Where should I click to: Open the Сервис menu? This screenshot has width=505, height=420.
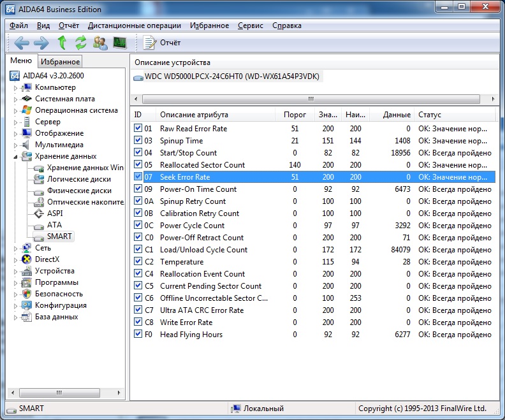pyautogui.click(x=250, y=25)
